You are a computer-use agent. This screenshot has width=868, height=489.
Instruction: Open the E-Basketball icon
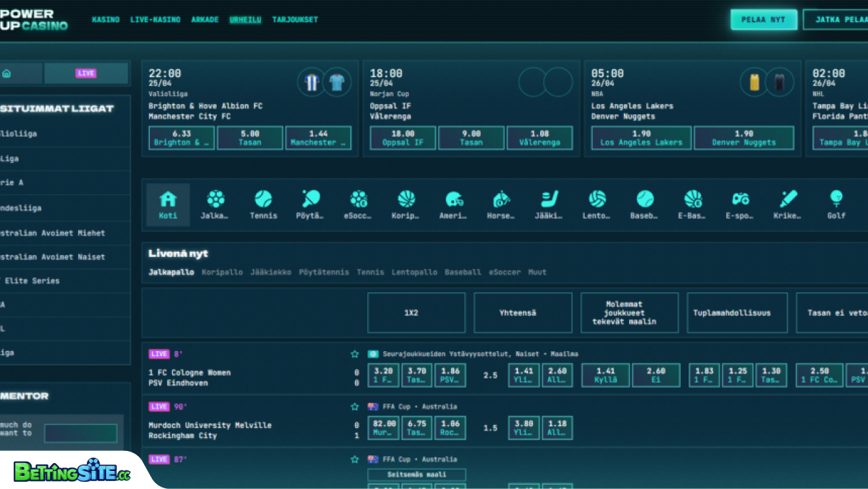click(x=692, y=205)
